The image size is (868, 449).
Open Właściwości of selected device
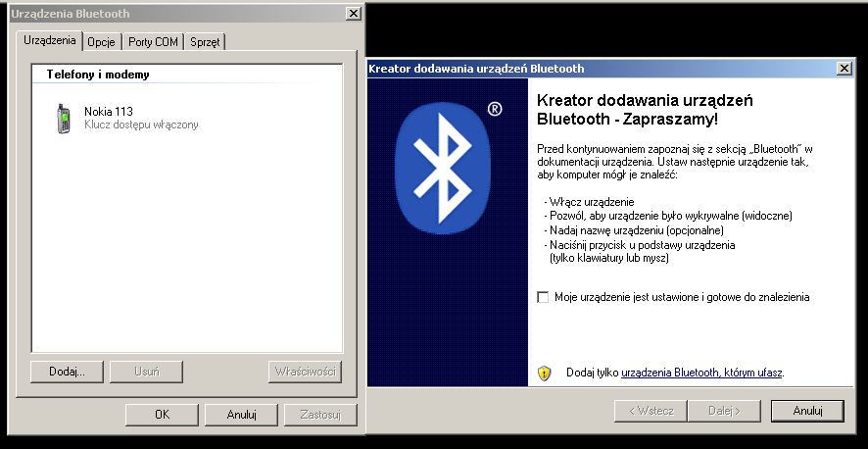[305, 372]
